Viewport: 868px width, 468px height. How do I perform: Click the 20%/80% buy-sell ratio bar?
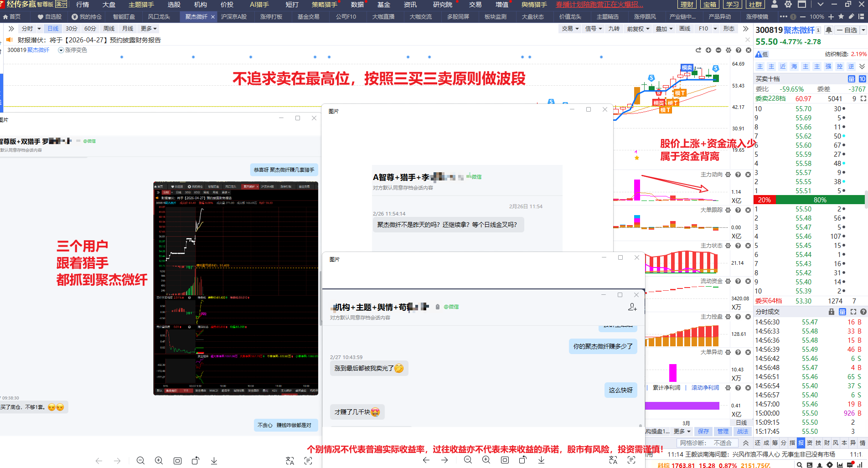(x=810, y=200)
